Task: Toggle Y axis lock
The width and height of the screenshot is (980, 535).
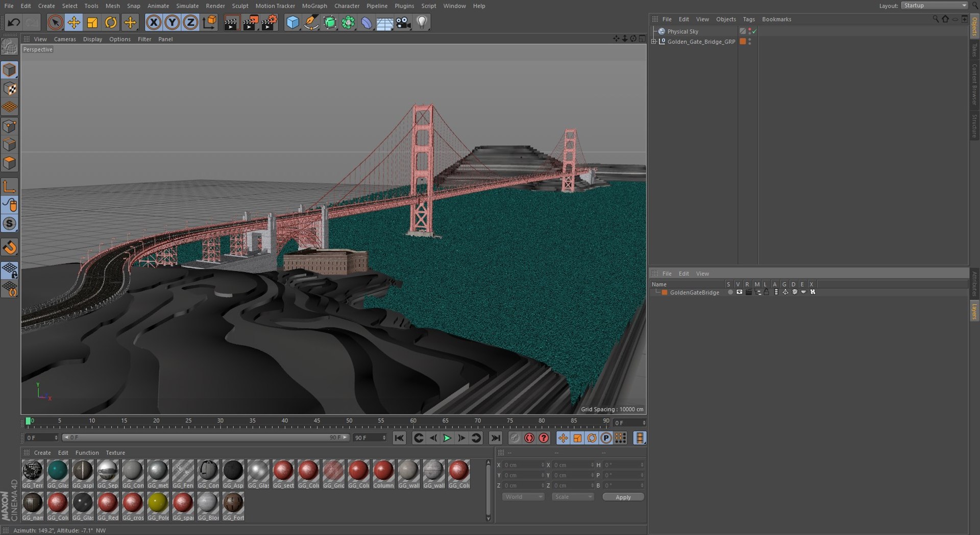Action: (172, 22)
